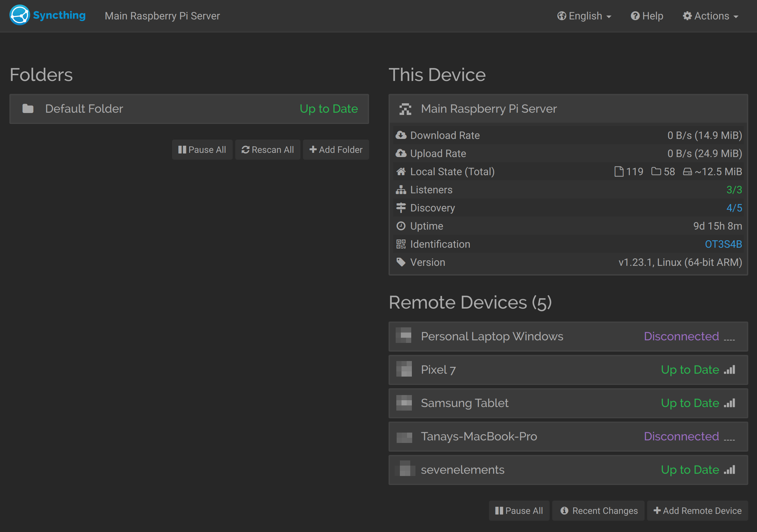
Task: Expand the Default Folder row
Action: click(x=189, y=109)
